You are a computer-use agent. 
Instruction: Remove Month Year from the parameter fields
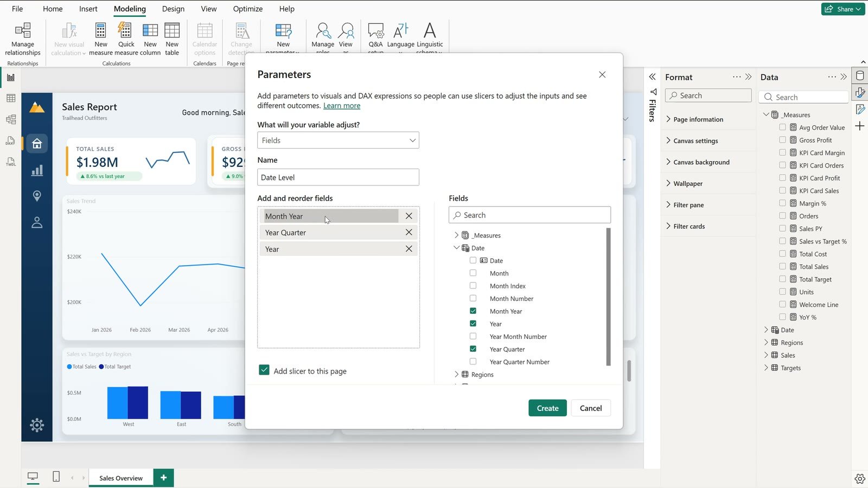click(x=409, y=216)
